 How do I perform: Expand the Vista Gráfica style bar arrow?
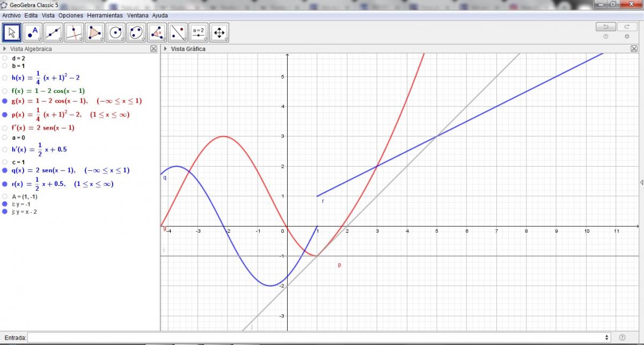pos(166,49)
